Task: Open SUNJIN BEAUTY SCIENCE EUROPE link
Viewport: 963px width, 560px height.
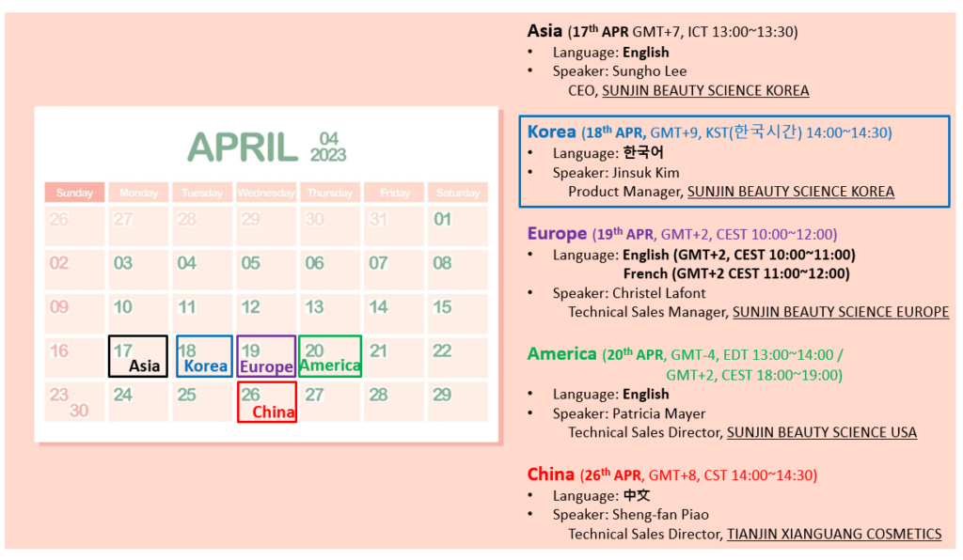Action: click(x=841, y=312)
